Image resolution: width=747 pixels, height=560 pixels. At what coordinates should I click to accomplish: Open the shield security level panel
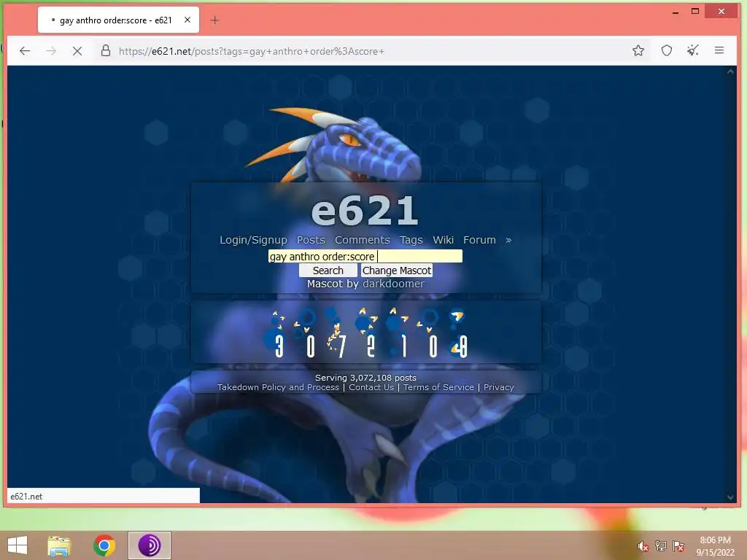coord(667,50)
